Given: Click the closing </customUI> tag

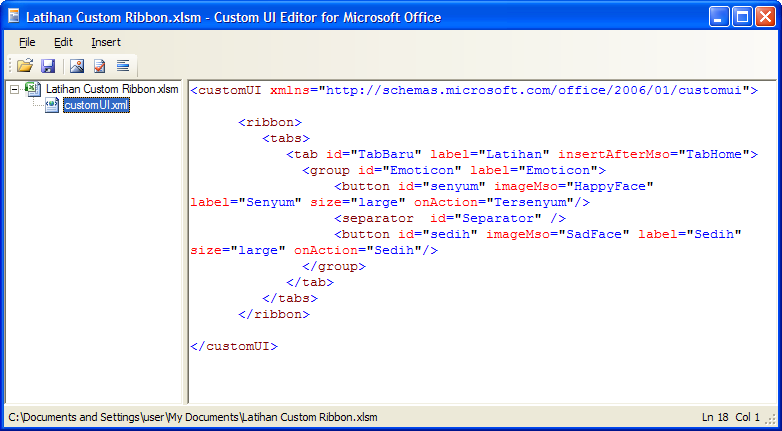Looking at the screenshot, I should click(x=234, y=346).
